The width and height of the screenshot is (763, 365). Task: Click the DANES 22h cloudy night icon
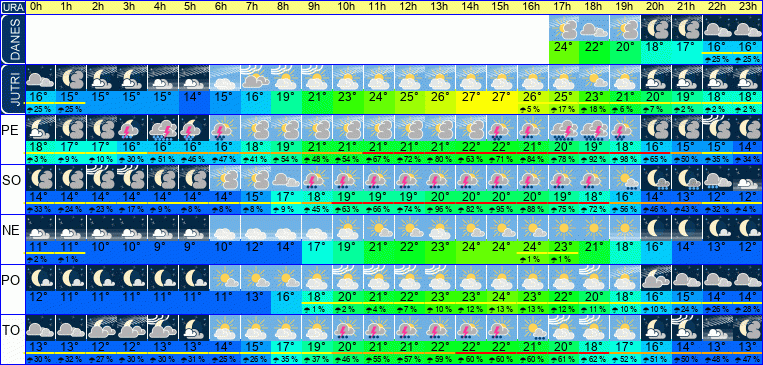[x=718, y=28]
